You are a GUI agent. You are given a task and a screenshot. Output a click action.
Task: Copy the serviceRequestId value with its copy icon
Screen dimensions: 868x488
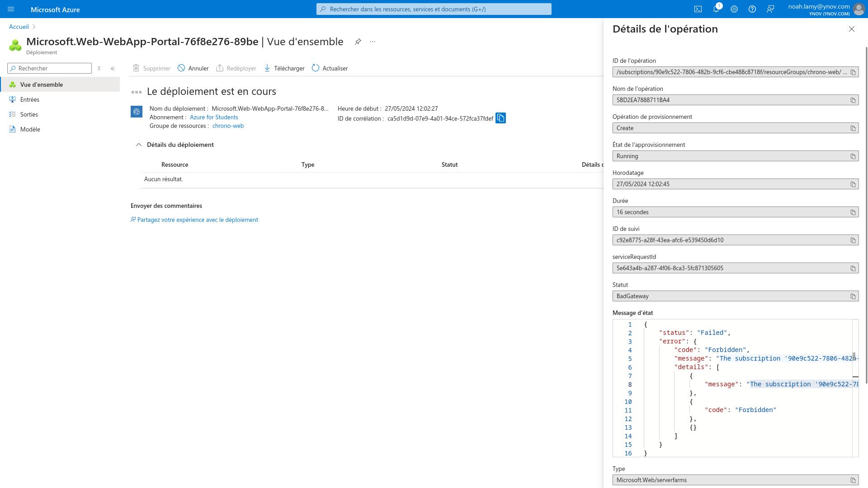[x=852, y=267]
